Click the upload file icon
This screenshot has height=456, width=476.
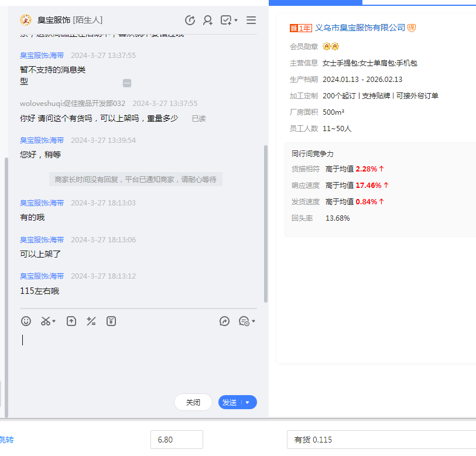[x=71, y=321]
